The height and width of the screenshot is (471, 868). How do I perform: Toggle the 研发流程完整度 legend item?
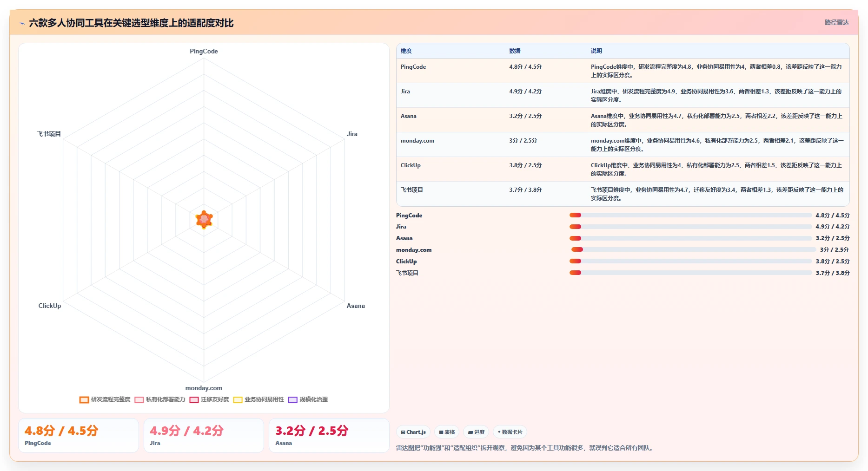pyautogui.click(x=105, y=399)
